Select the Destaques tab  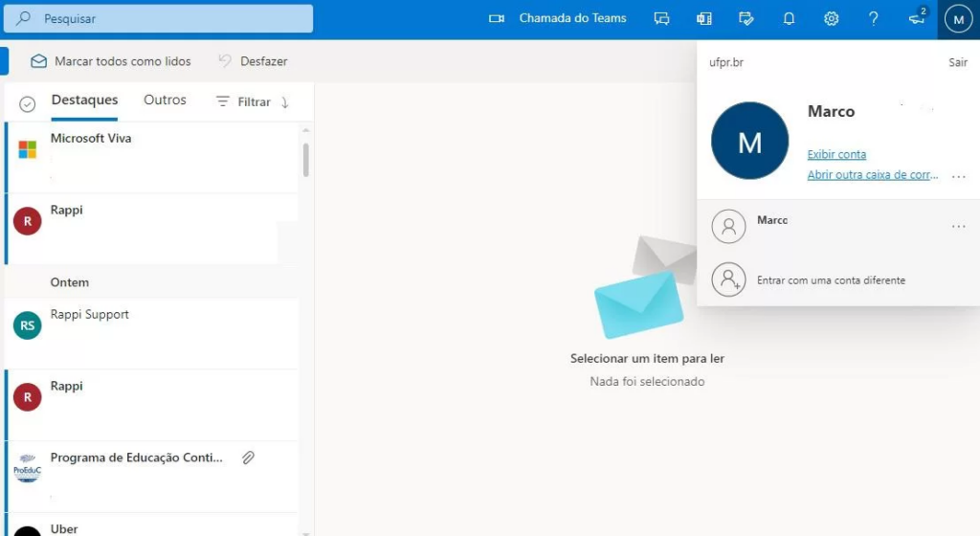(84, 100)
